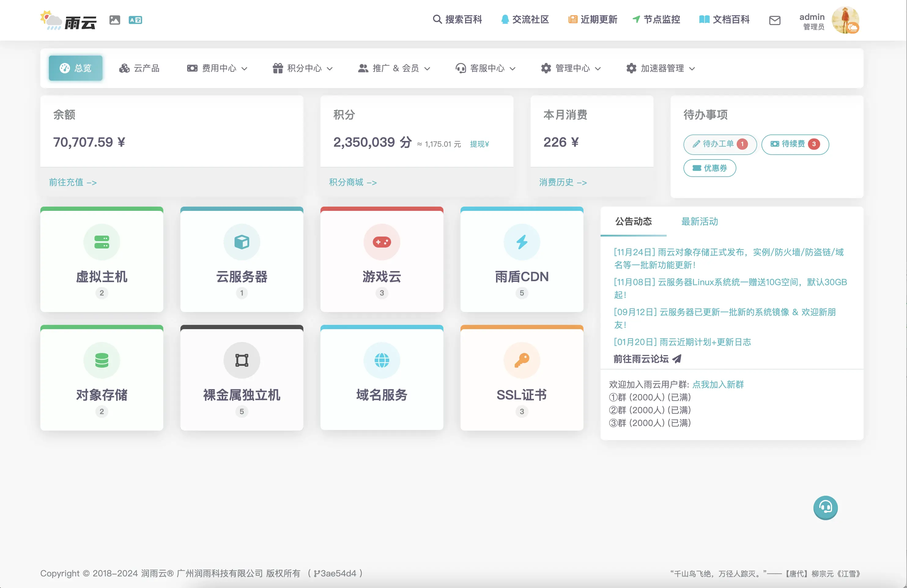Click the image icon beside the logo

(115, 20)
